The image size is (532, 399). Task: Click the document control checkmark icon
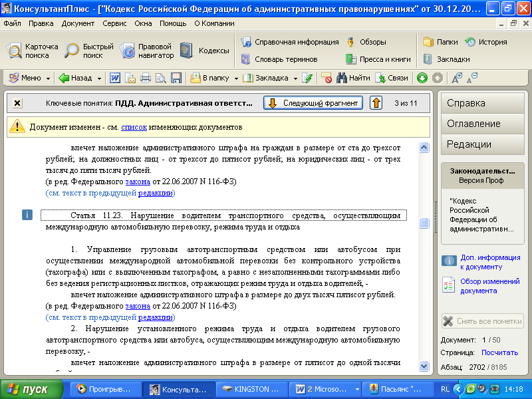pos(307,78)
